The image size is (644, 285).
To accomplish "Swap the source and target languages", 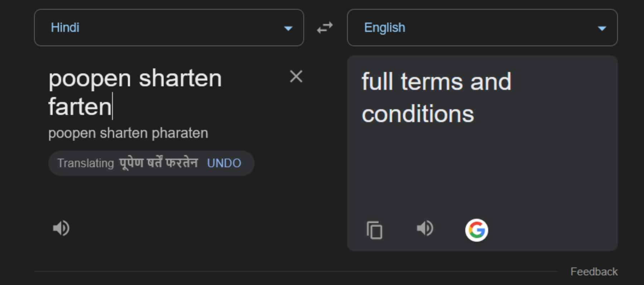I will click(x=325, y=28).
